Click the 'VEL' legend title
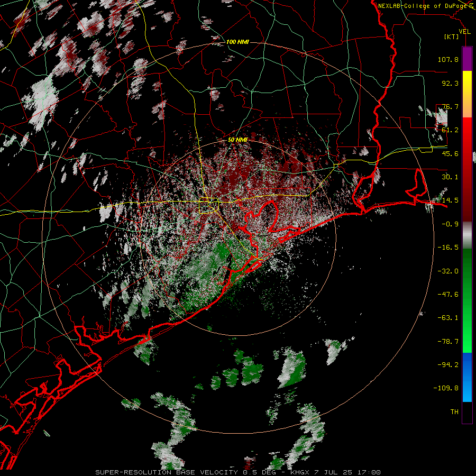The width and height of the screenshot is (476, 476). 464,32
